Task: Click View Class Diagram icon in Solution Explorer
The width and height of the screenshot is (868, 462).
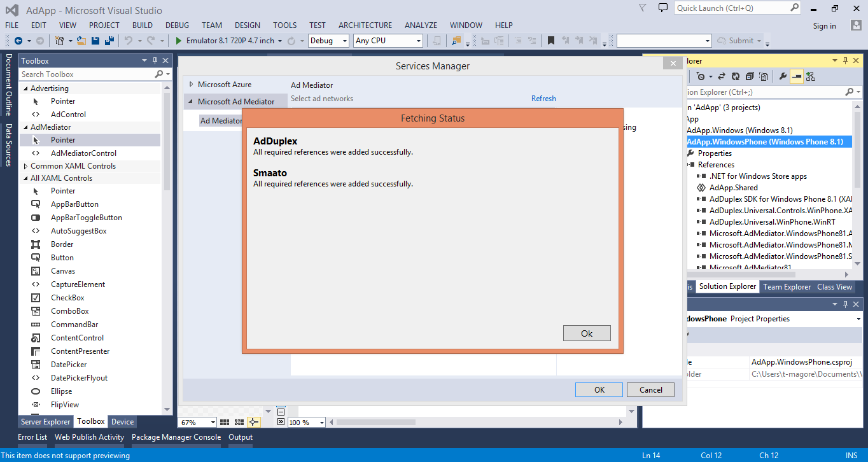Action: (x=811, y=76)
